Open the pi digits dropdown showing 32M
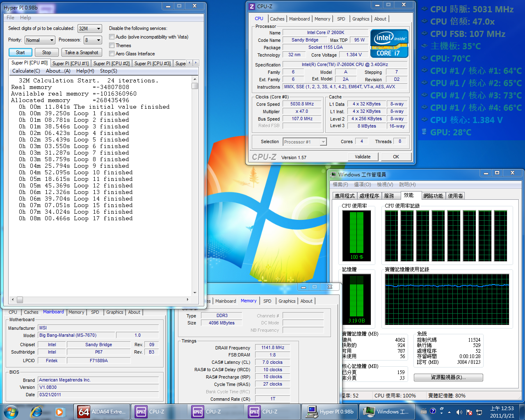This screenshot has width=525, height=420. pos(89,29)
